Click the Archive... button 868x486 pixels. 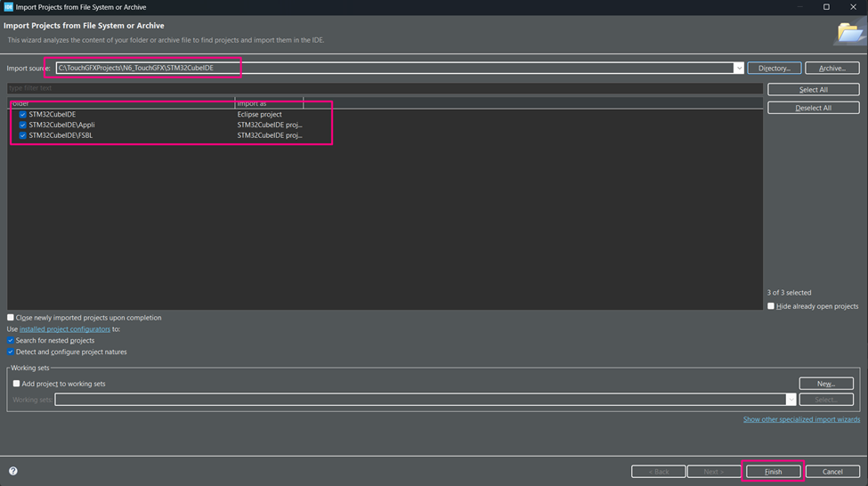[832, 68]
